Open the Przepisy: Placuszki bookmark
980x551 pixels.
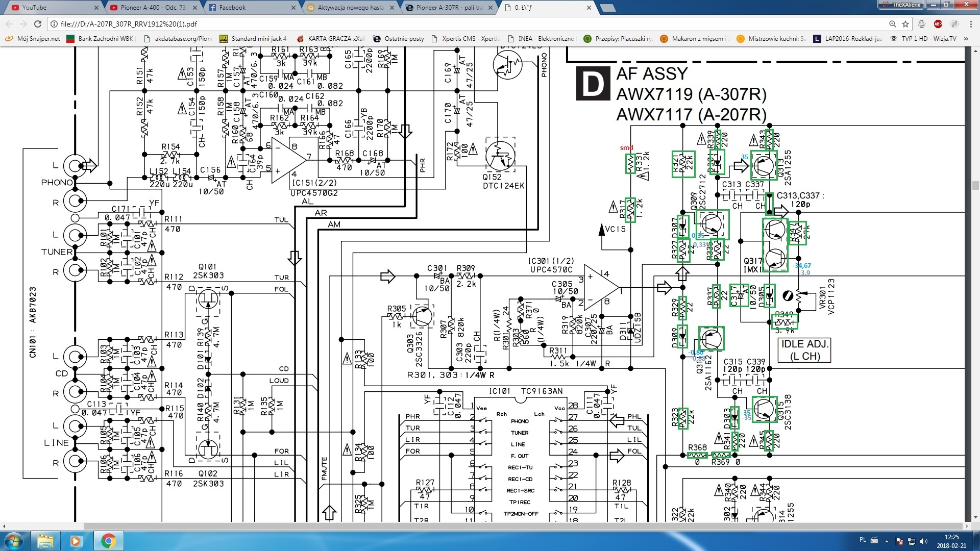(618, 38)
